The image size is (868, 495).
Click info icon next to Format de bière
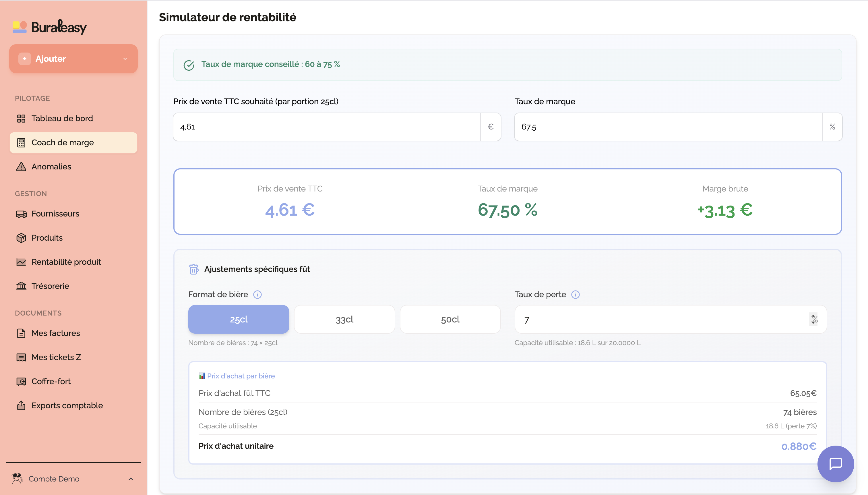coord(257,294)
